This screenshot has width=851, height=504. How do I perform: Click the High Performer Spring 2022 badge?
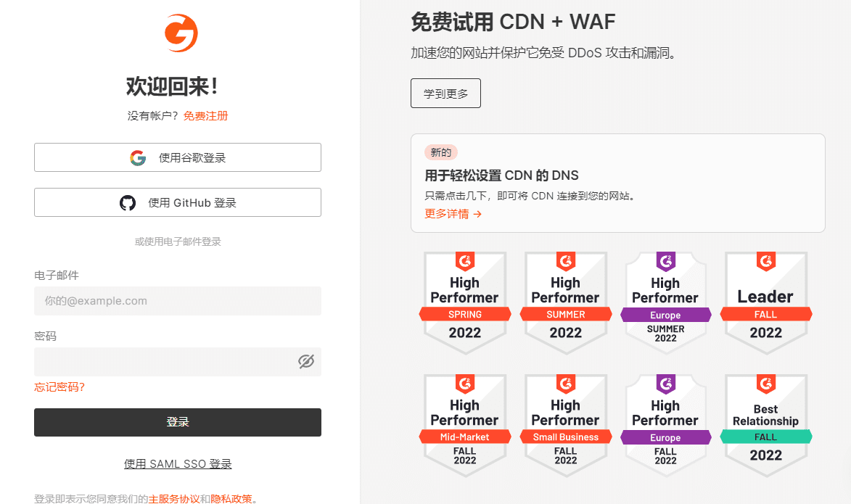pos(464,302)
